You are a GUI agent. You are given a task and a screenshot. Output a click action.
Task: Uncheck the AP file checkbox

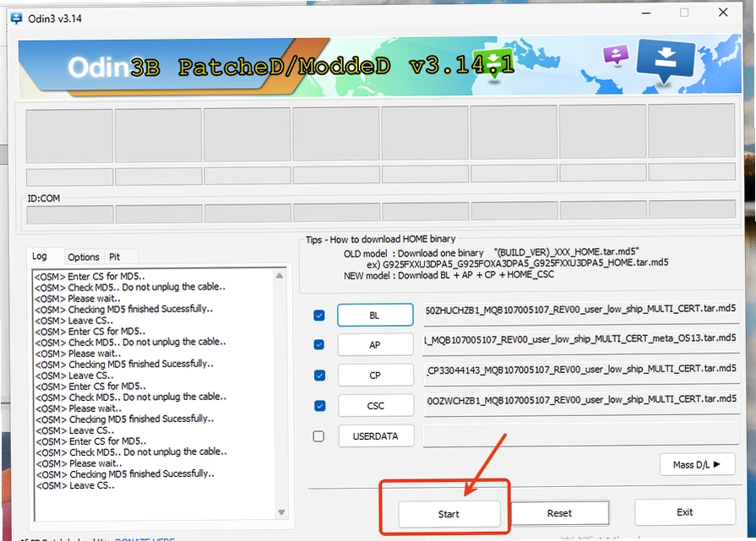(318, 345)
